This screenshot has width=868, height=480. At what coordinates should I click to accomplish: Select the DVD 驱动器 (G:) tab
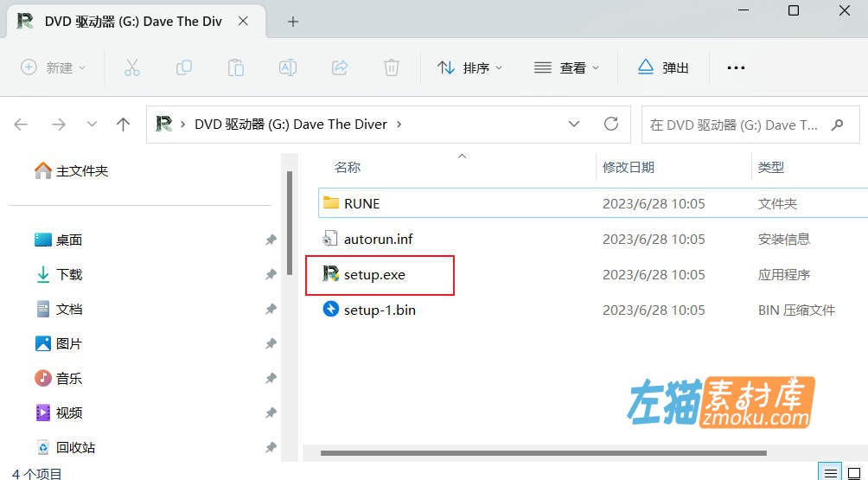(137, 22)
